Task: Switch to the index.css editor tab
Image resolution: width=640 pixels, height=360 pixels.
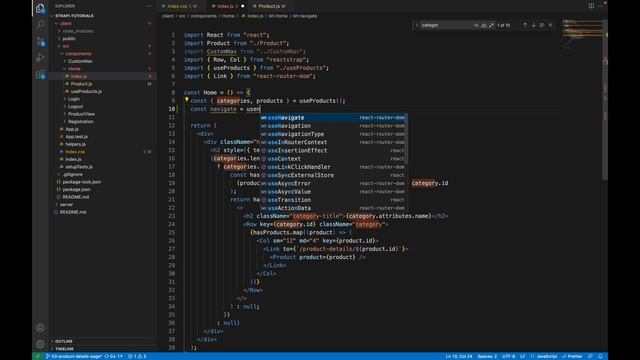Action: tap(182, 6)
